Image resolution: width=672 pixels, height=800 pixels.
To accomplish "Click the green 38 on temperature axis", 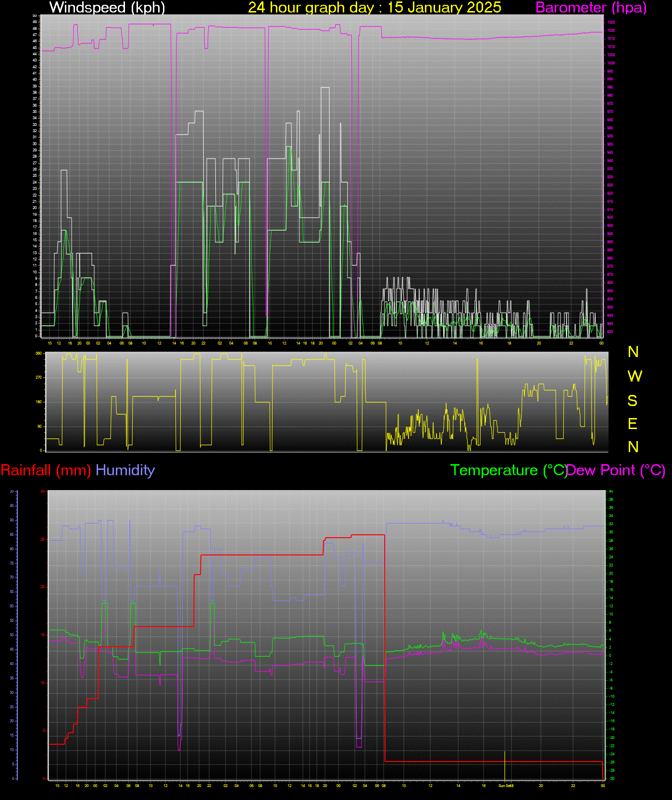I will pyautogui.click(x=611, y=499).
